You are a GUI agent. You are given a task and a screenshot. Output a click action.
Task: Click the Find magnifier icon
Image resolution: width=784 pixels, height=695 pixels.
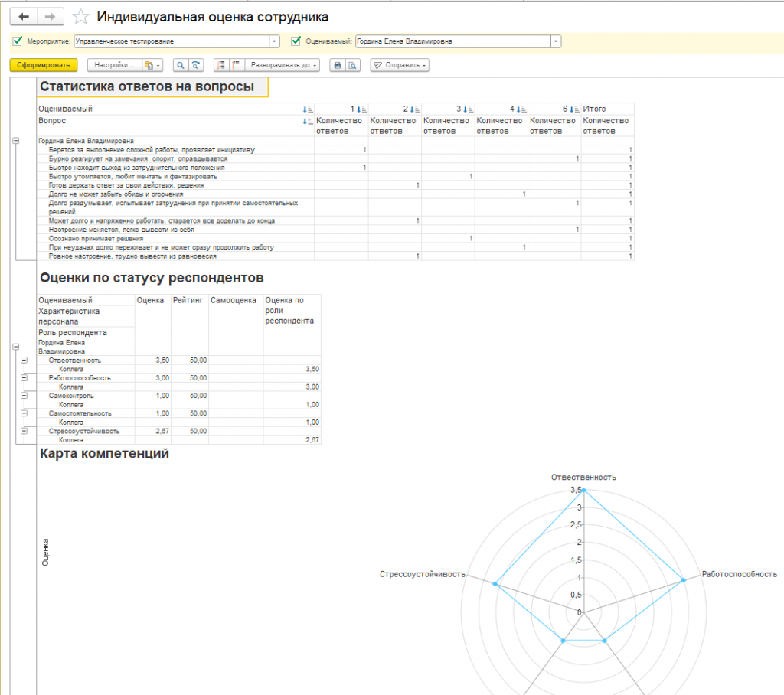(x=181, y=65)
